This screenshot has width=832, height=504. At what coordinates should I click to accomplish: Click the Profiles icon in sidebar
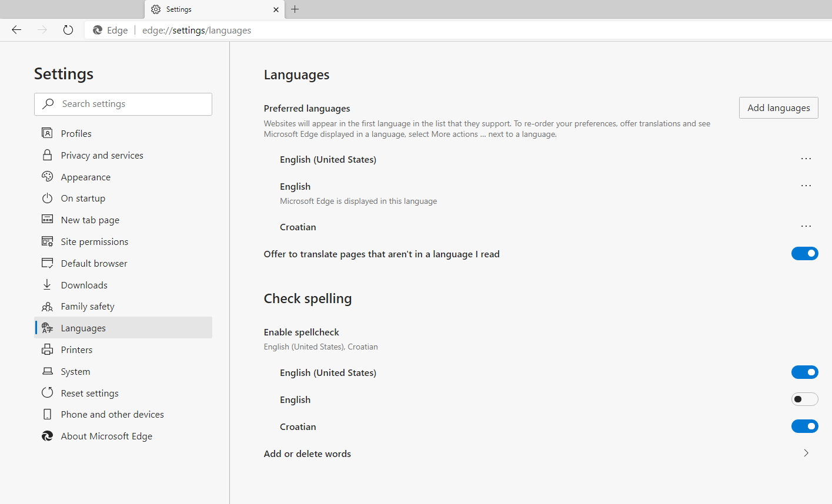47,133
